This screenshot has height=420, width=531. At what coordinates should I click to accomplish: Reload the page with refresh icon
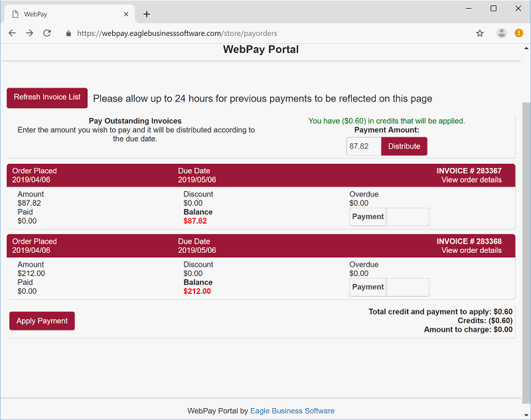pos(47,33)
